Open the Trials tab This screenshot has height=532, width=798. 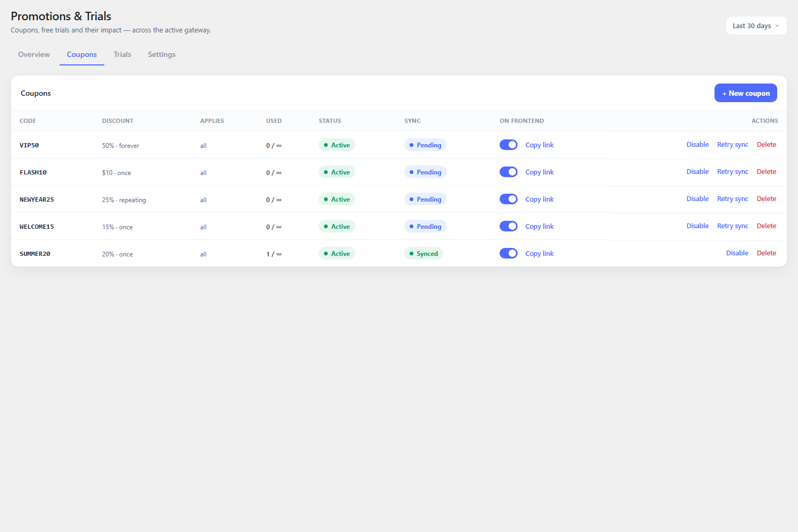click(122, 54)
